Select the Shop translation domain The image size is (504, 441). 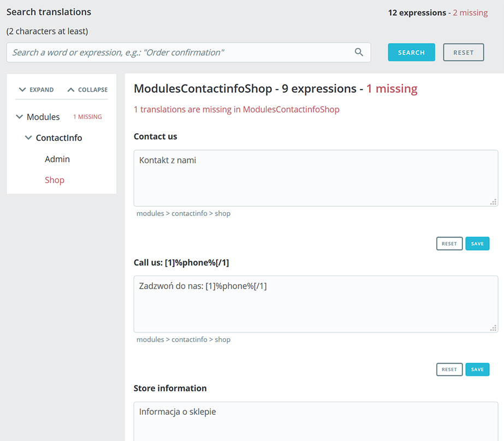[55, 180]
